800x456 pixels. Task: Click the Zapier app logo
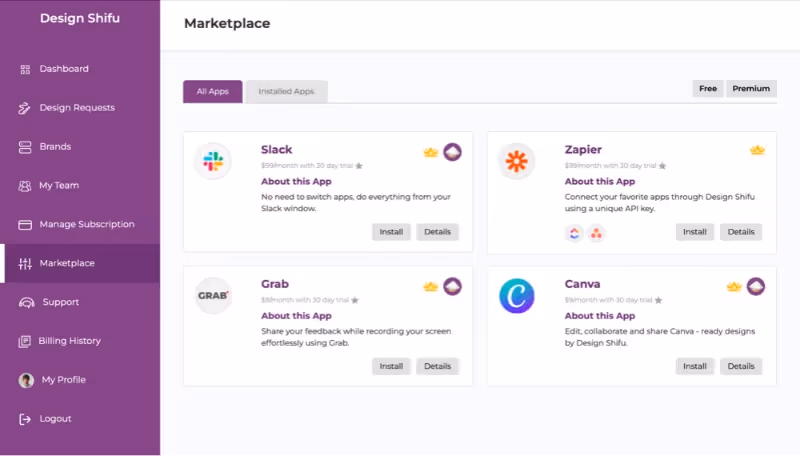pos(516,161)
